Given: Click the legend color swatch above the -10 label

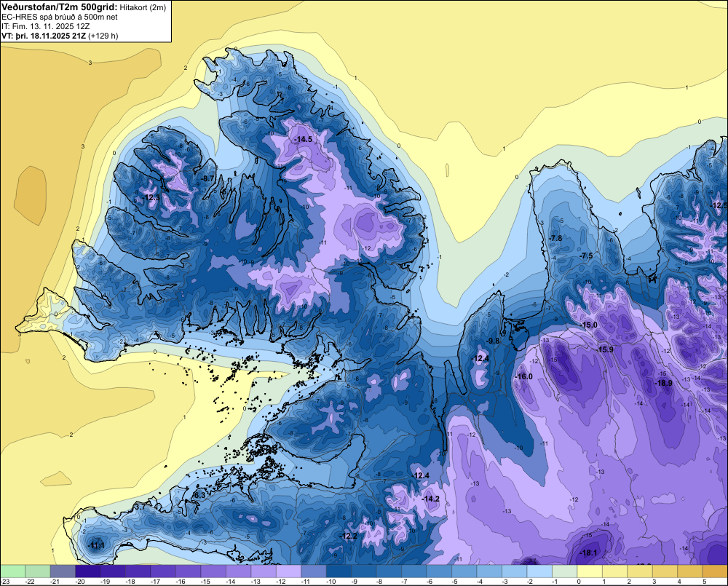Looking at the screenshot, I should 339,571.
